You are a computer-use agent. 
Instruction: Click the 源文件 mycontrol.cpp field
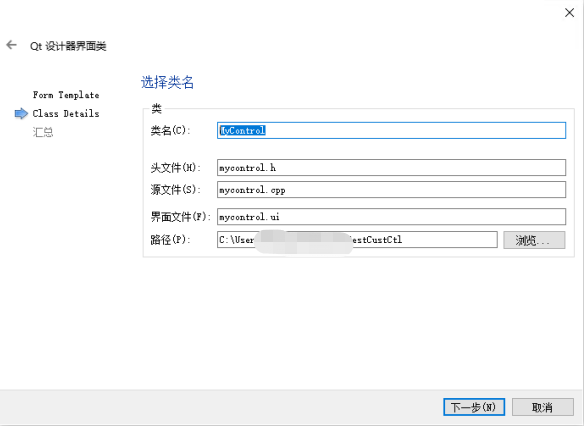[x=391, y=190]
